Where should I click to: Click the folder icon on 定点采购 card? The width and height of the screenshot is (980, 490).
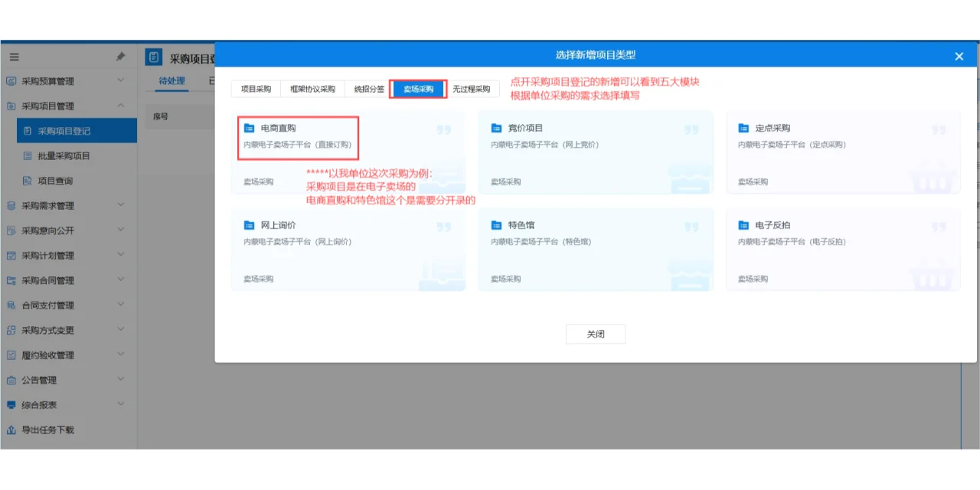click(x=743, y=129)
